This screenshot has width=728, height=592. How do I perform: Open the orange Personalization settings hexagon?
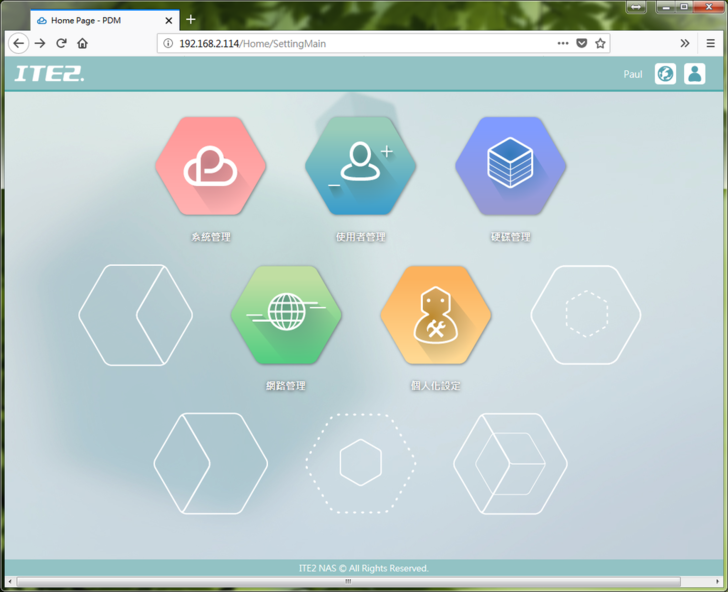coord(436,314)
